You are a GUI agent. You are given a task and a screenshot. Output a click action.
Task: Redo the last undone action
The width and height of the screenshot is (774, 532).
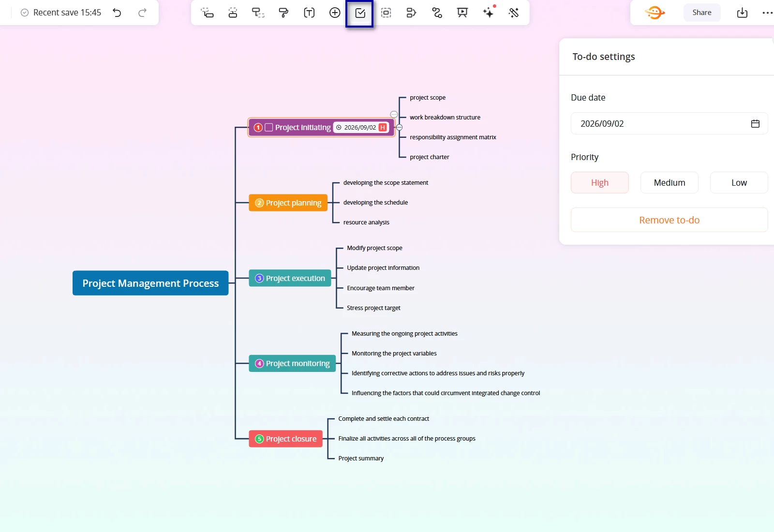click(x=142, y=13)
